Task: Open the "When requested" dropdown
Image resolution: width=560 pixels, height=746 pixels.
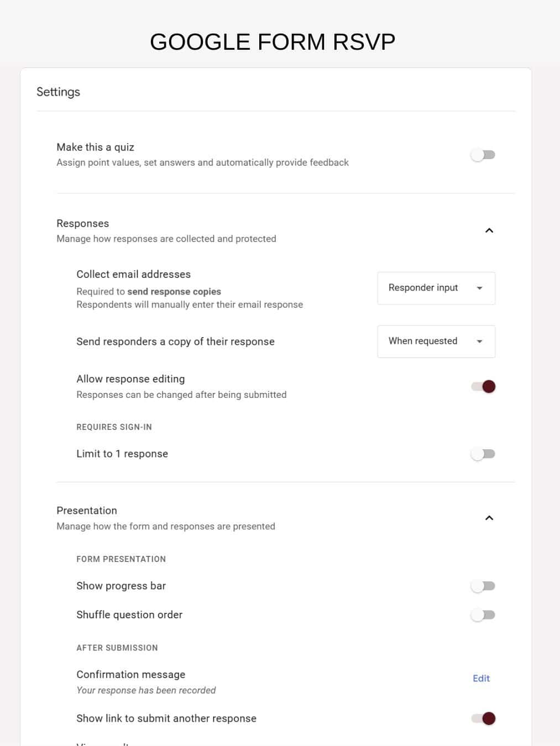Action: 436,342
